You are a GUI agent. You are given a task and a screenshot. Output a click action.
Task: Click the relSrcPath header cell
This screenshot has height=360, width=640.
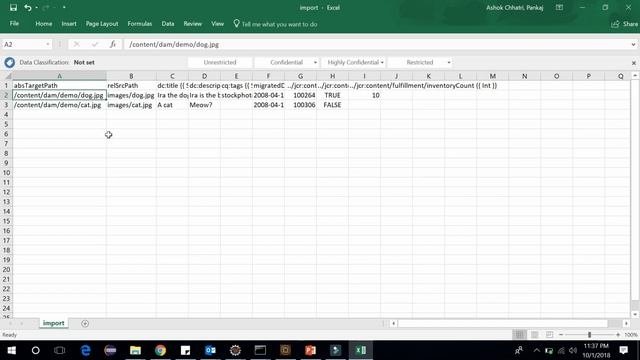[131, 85]
